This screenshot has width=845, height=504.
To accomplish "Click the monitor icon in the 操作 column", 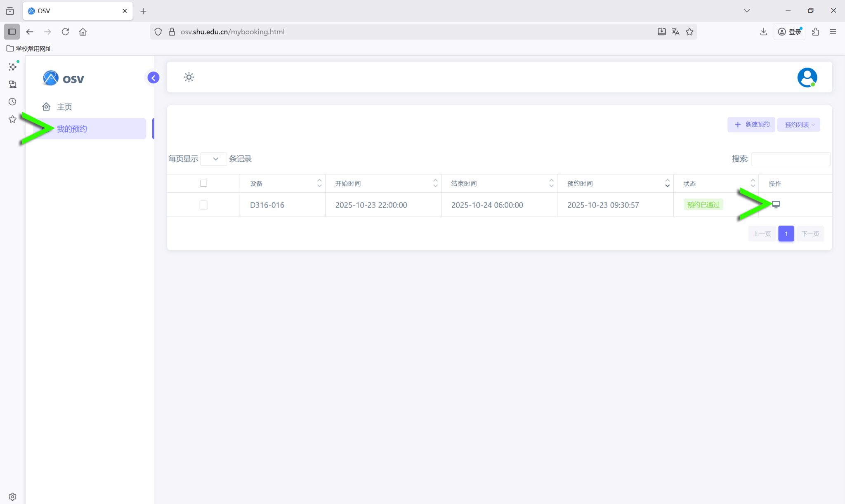I will tap(776, 205).
